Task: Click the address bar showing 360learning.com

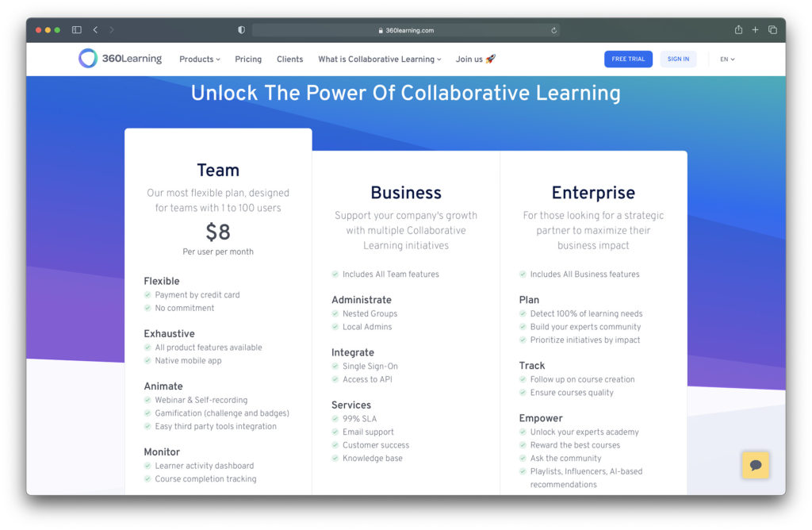Action: click(405, 31)
